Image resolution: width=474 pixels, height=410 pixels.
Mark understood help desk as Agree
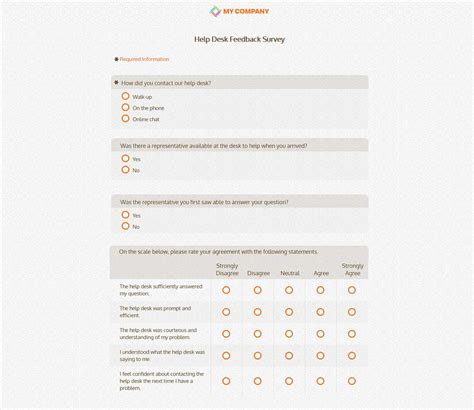(320, 356)
